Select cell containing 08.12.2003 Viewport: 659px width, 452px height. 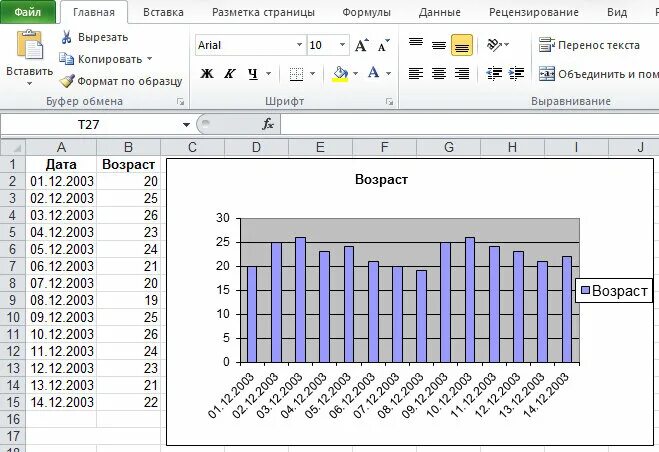(x=61, y=300)
